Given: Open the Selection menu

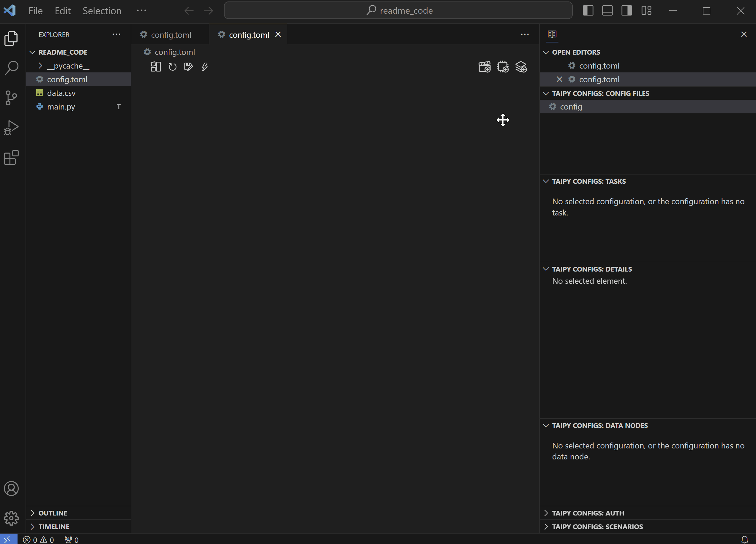Looking at the screenshot, I should pos(102,11).
